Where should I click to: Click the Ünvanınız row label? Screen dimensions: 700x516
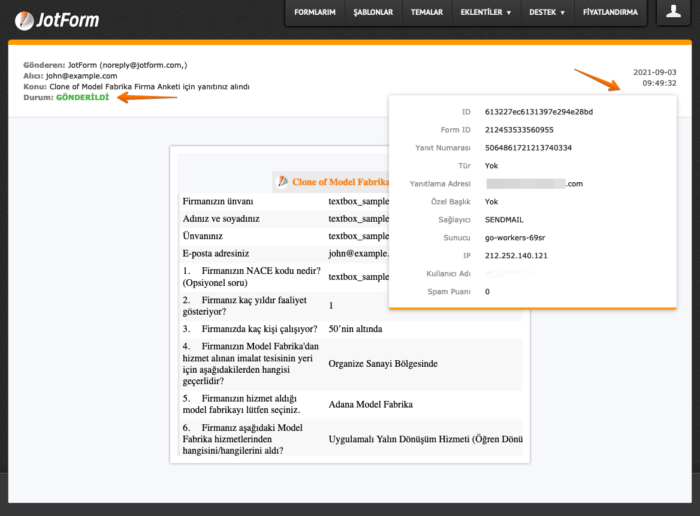pyautogui.click(x=202, y=236)
